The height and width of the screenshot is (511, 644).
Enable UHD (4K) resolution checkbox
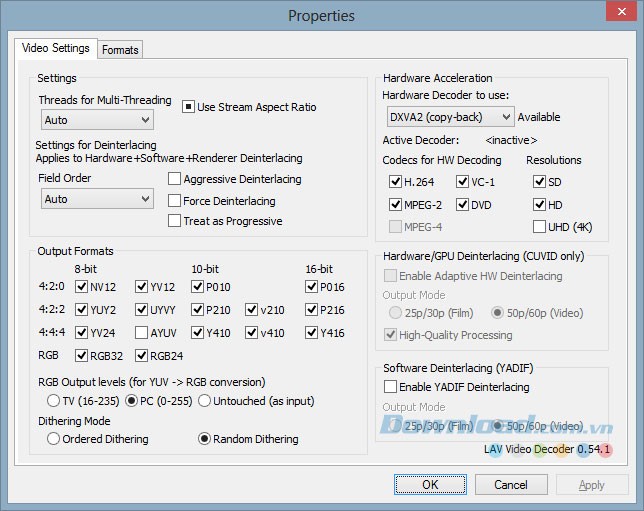(540, 227)
